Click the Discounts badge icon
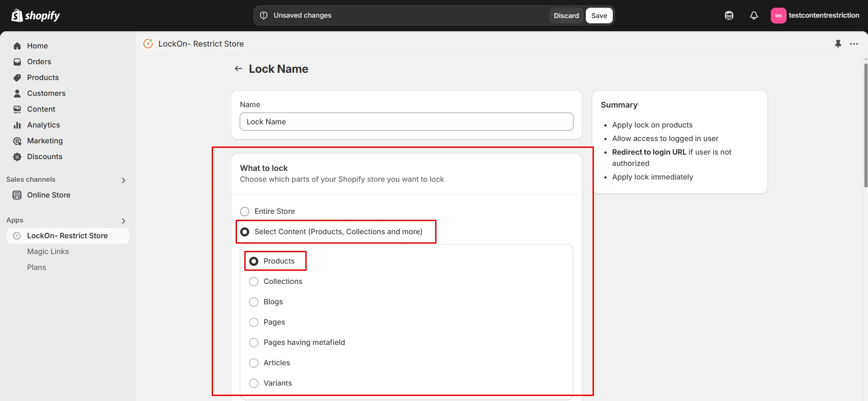Image resolution: width=868 pixels, height=401 pixels. pos(17,156)
